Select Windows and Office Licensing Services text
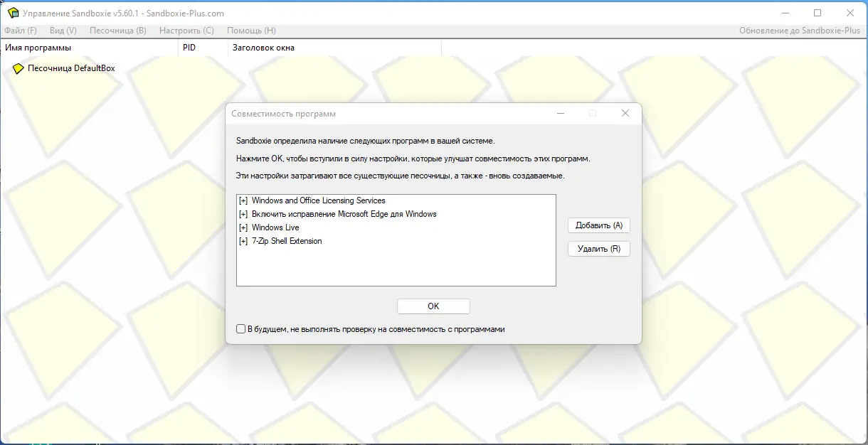 point(318,201)
